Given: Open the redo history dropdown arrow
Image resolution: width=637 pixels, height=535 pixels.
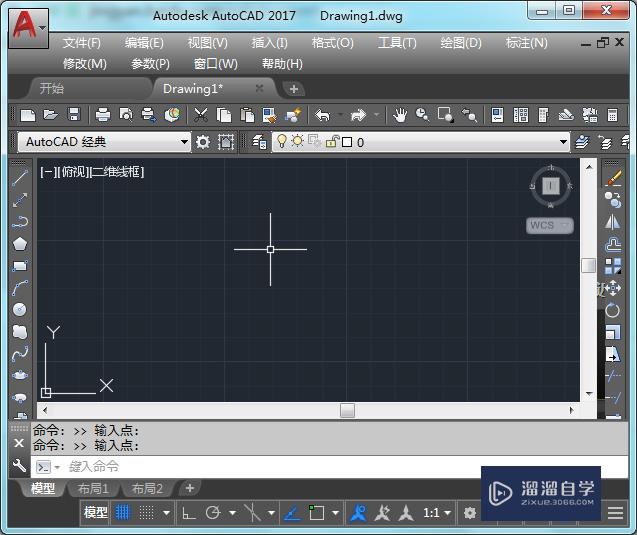Looking at the screenshot, I should (x=377, y=115).
